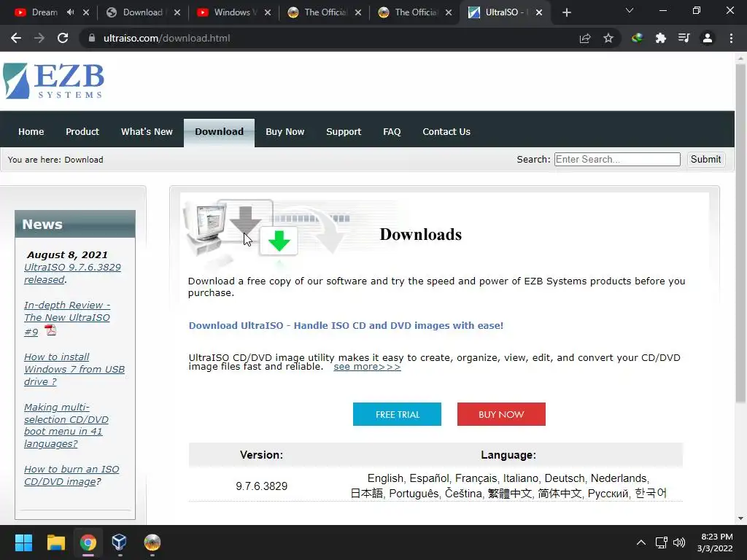Open File Explorer from the taskbar
Screen dimensions: 747x560
55,542
